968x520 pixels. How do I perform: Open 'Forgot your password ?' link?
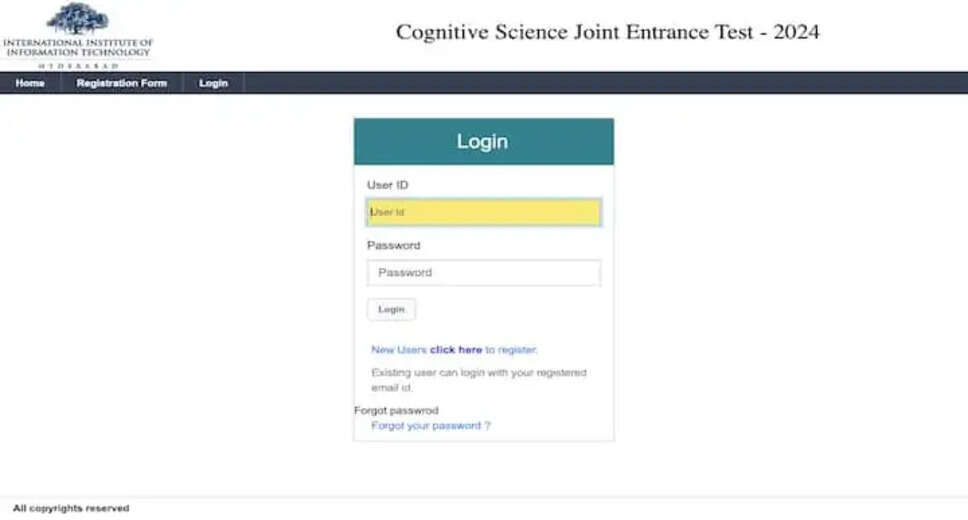[431, 426]
